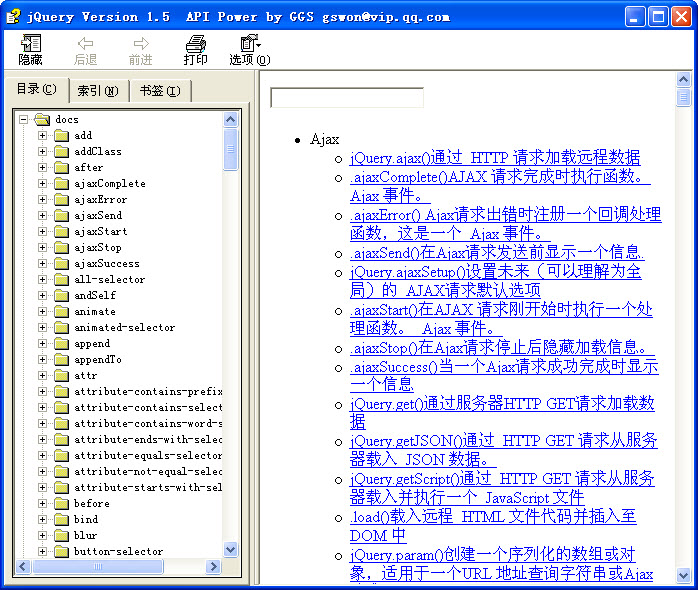Open the .ajaxSend() link

tap(497, 253)
